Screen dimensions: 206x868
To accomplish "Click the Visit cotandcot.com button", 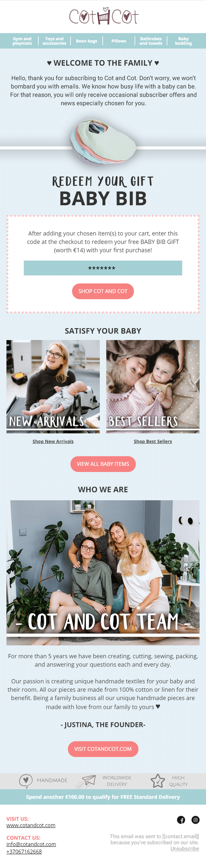I will pyautogui.click(x=103, y=749).
